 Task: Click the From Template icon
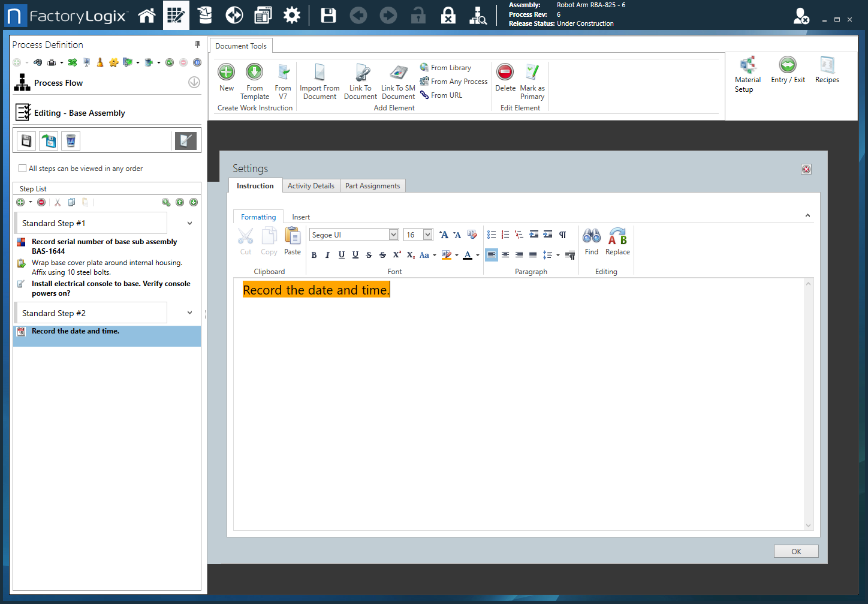pyautogui.click(x=255, y=73)
